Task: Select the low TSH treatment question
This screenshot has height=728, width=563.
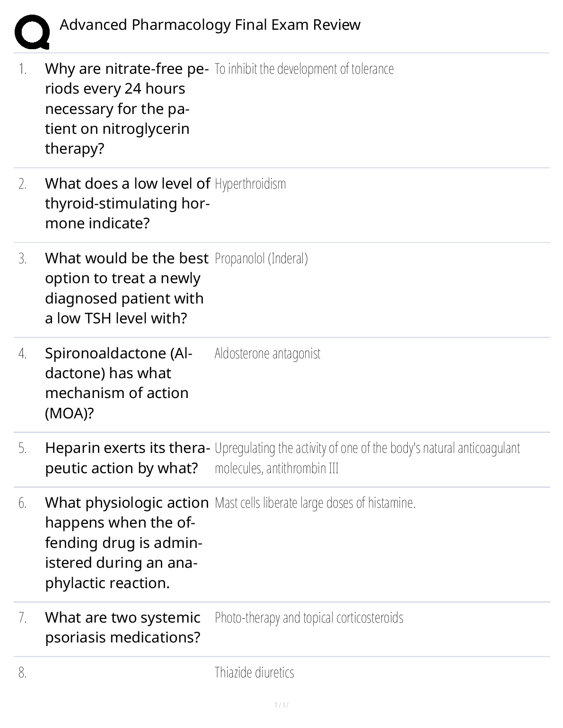Action: (126, 288)
